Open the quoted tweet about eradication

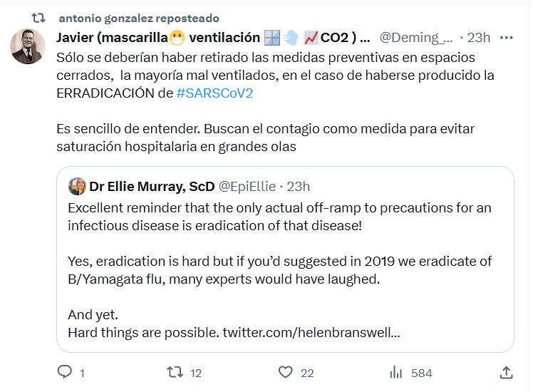tap(285, 271)
